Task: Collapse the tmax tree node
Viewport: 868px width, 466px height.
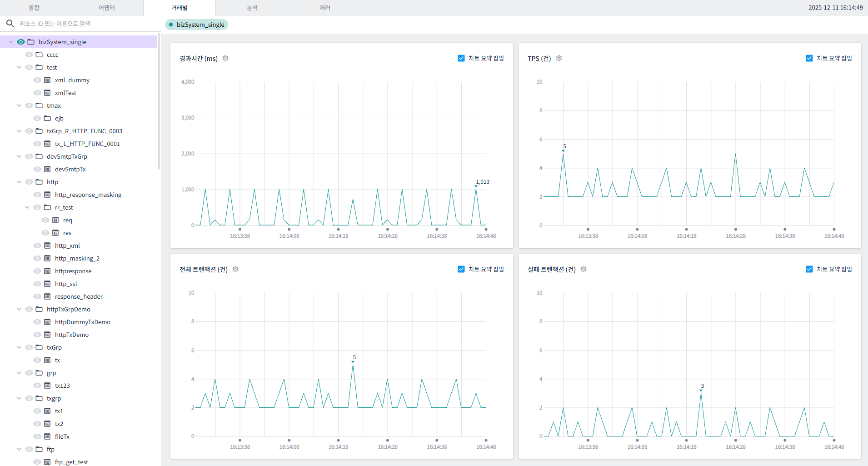Action: [x=19, y=105]
